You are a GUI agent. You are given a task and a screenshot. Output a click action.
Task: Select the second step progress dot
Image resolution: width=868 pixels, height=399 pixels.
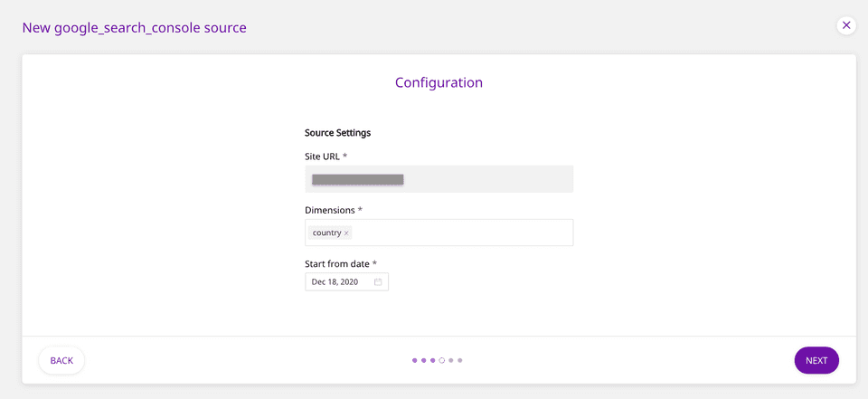[x=423, y=360]
